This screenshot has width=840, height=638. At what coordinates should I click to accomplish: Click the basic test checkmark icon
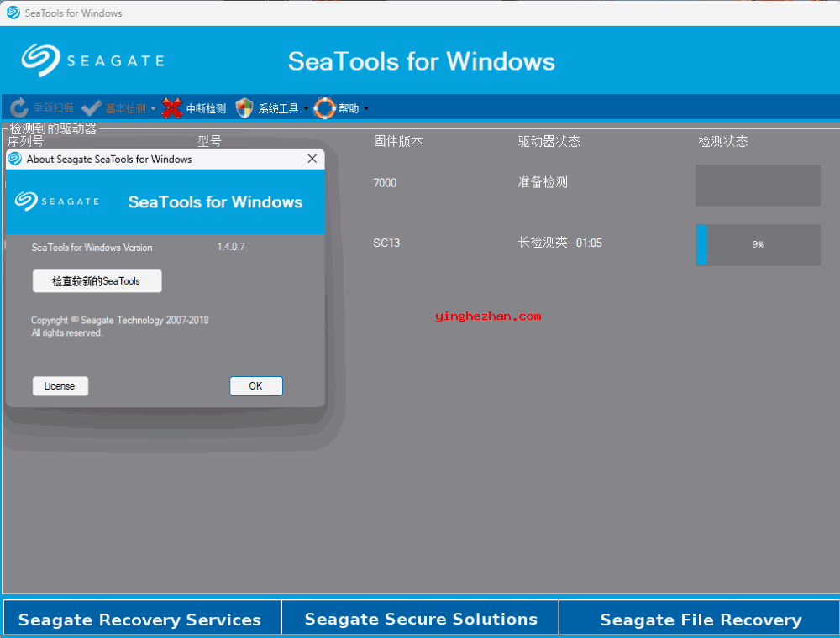click(x=91, y=108)
